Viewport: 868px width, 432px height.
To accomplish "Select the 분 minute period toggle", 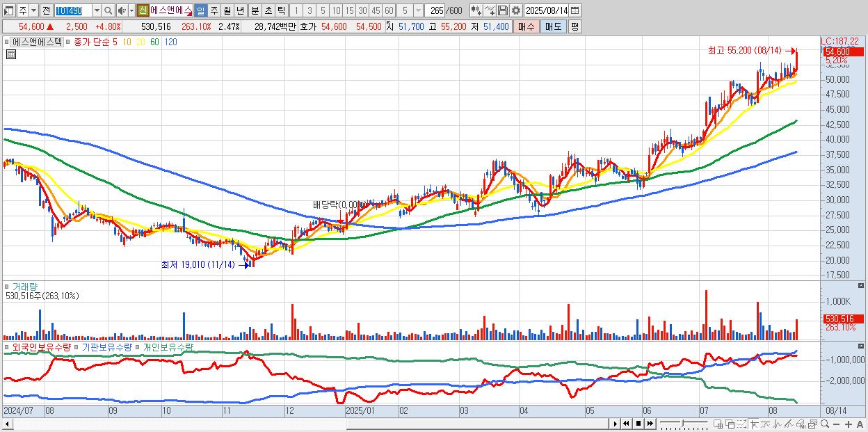I will pyautogui.click(x=255, y=10).
